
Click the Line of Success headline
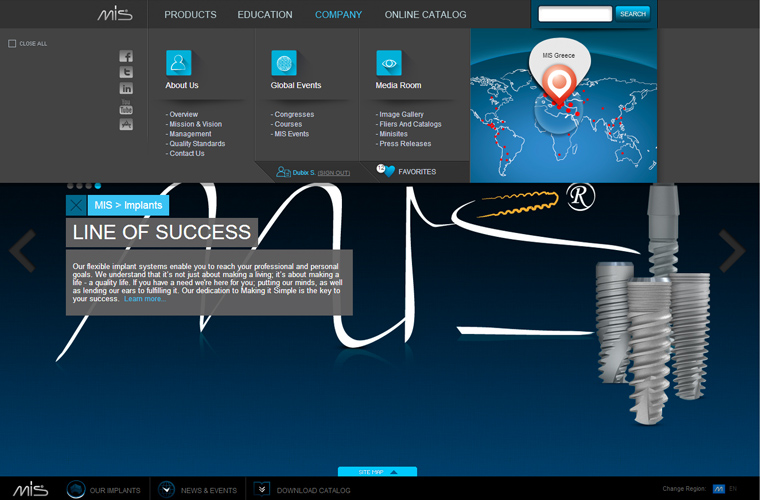click(x=162, y=232)
